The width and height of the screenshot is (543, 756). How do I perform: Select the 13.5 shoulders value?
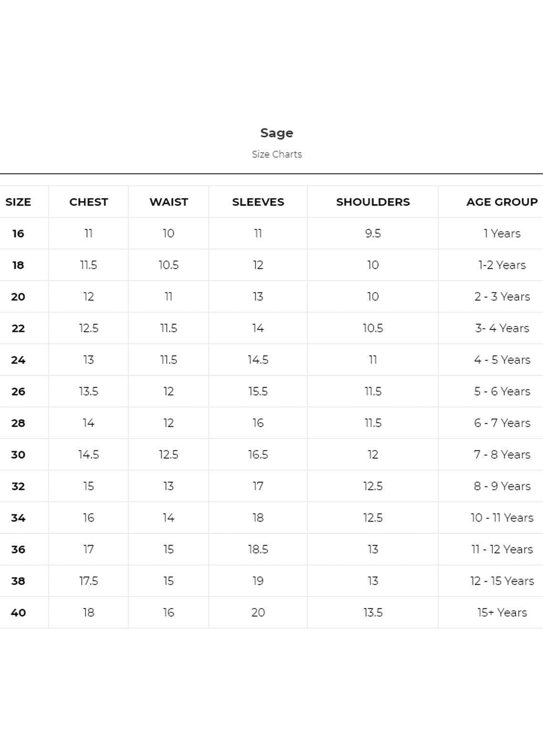click(x=373, y=612)
